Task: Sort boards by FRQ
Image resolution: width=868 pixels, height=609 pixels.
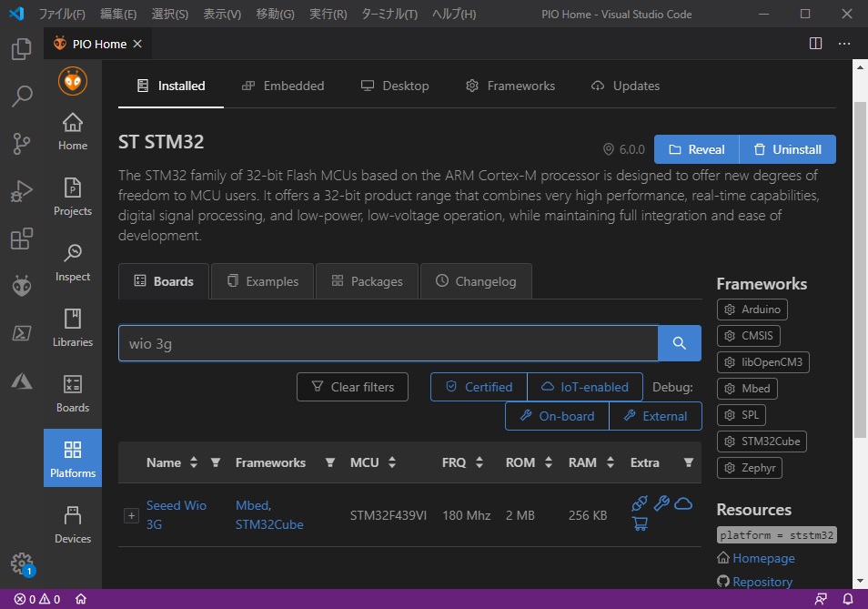Action: click(x=479, y=462)
